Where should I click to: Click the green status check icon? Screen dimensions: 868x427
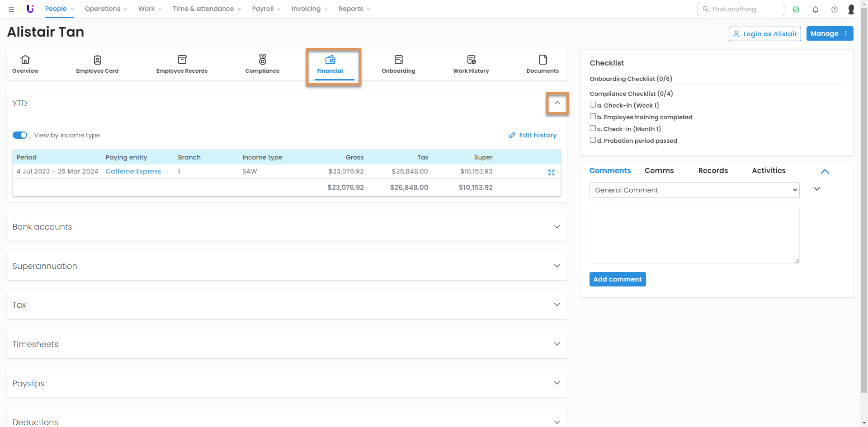tap(796, 9)
